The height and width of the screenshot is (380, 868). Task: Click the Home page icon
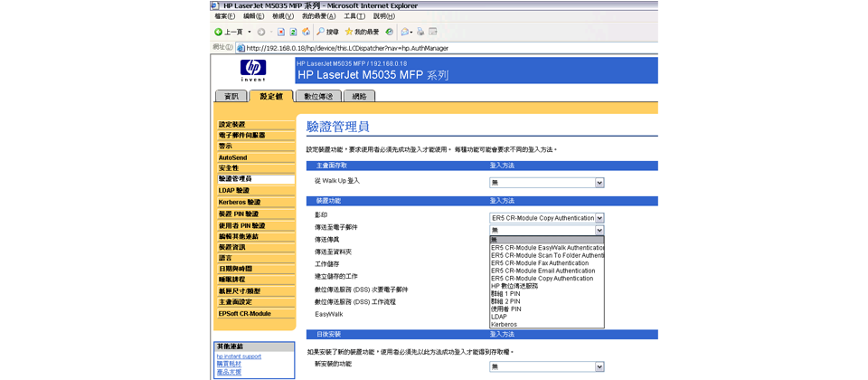click(x=306, y=33)
